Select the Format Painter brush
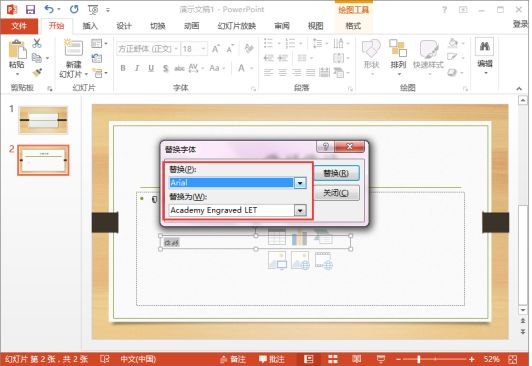Screen dimensions: 532x366 click(37, 73)
